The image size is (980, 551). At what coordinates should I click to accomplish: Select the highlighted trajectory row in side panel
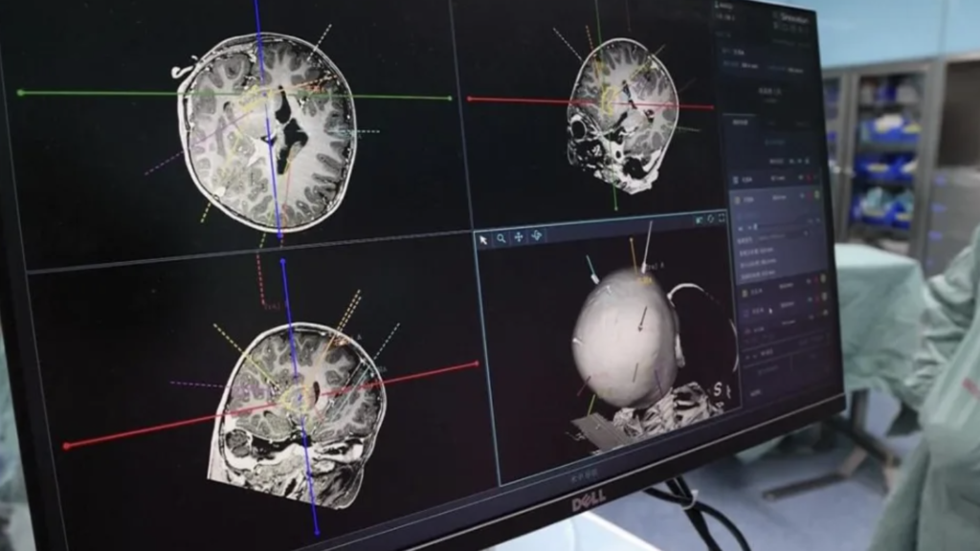tap(776, 199)
